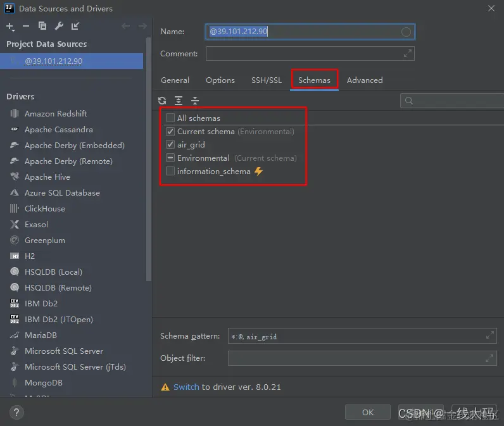Select Apache Derby (Remote) driver

tap(68, 161)
